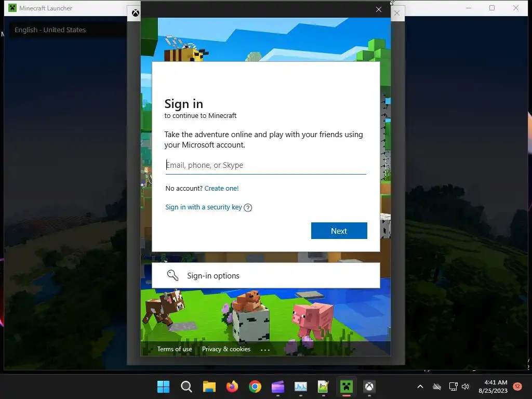
Task: Open the Create one! account link
Action: click(221, 188)
